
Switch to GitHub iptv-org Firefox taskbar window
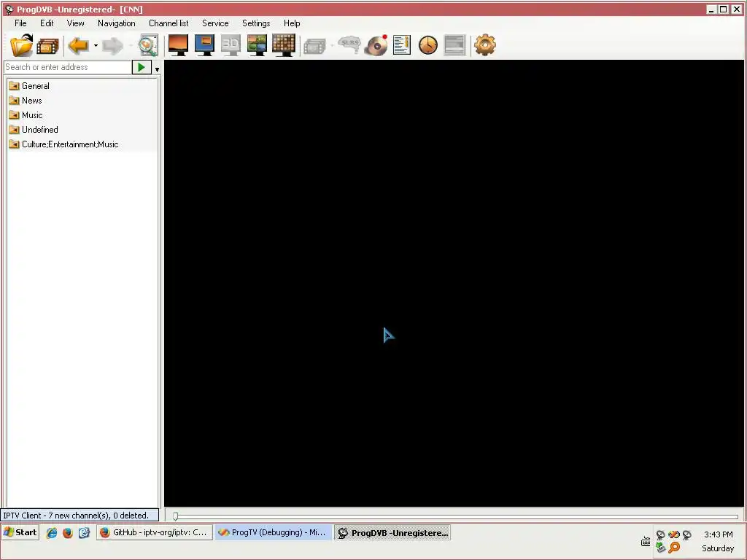tap(155, 532)
